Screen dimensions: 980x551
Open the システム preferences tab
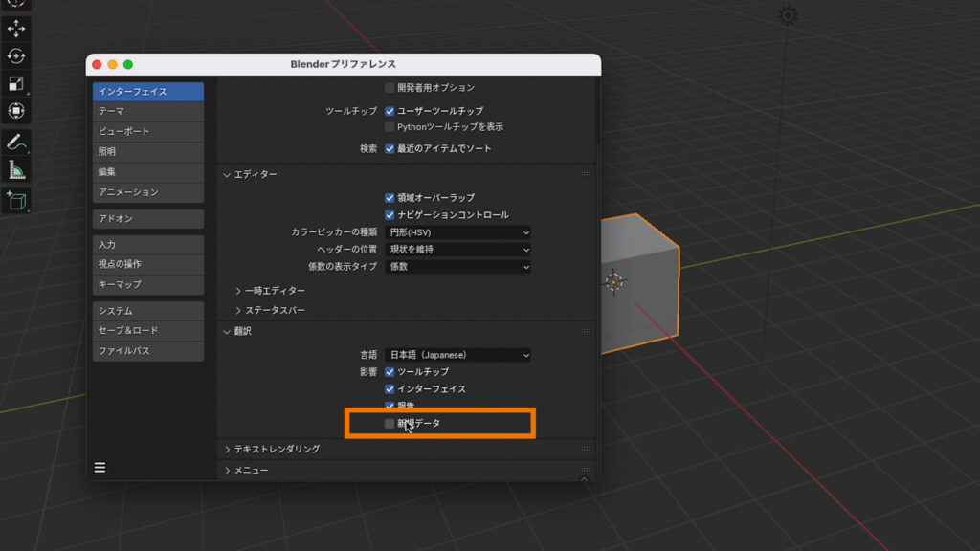tap(148, 311)
